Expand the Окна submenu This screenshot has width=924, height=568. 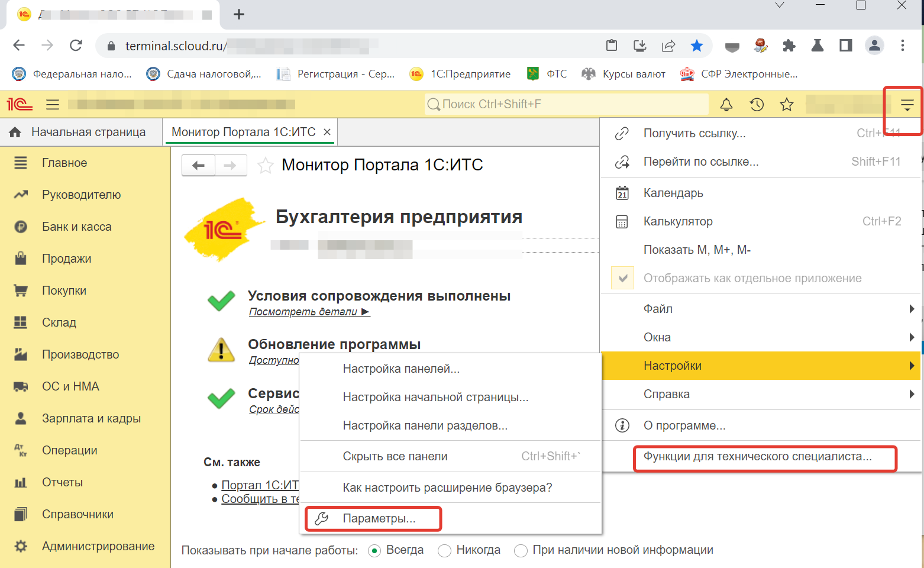pyautogui.click(x=760, y=337)
